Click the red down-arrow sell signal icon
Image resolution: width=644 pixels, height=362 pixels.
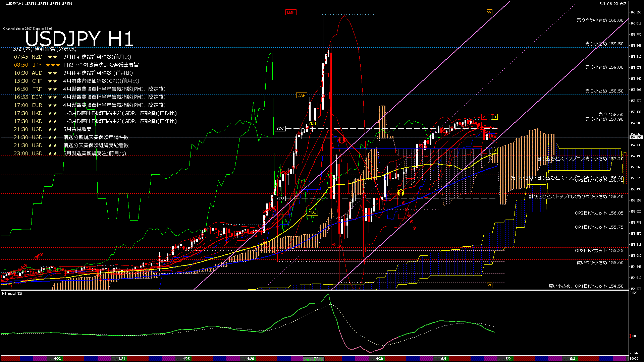(x=341, y=140)
